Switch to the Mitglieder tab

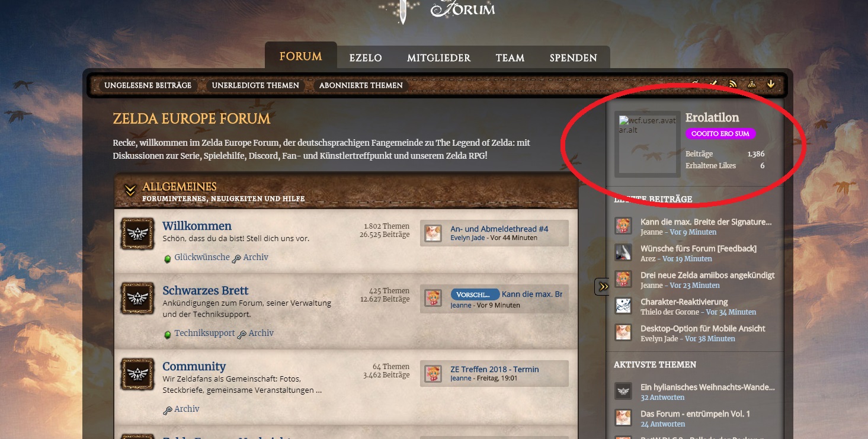point(438,58)
